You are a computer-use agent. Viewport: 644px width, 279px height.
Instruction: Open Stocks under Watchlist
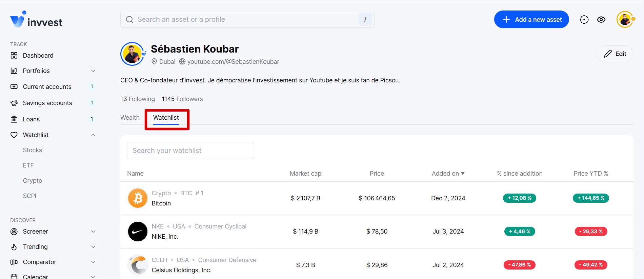click(x=33, y=150)
